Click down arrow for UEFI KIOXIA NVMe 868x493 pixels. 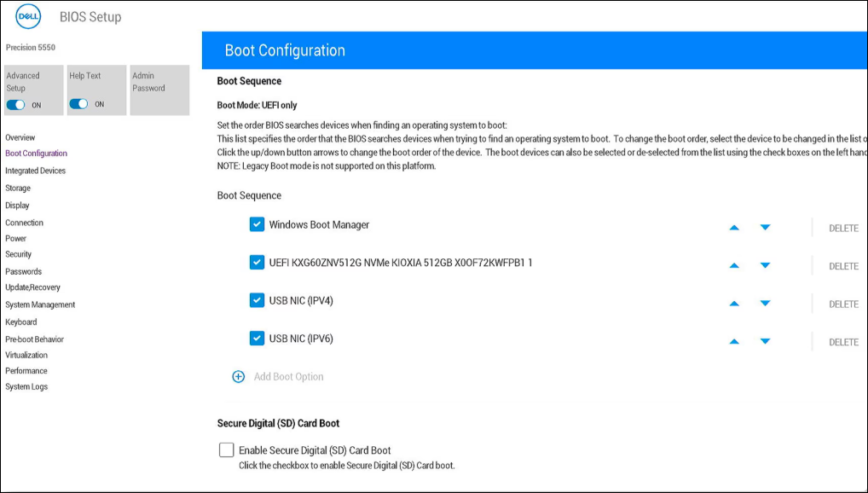coord(765,265)
